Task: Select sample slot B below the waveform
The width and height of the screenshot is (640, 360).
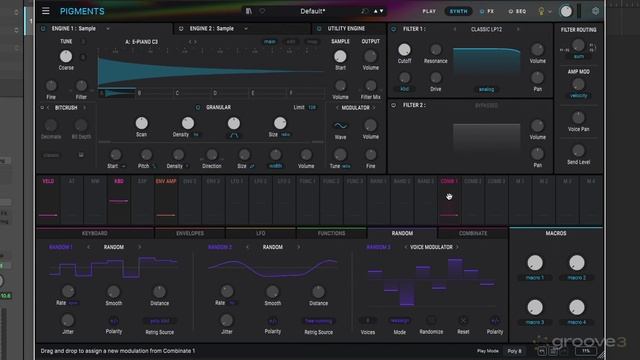Action: (x=156, y=93)
